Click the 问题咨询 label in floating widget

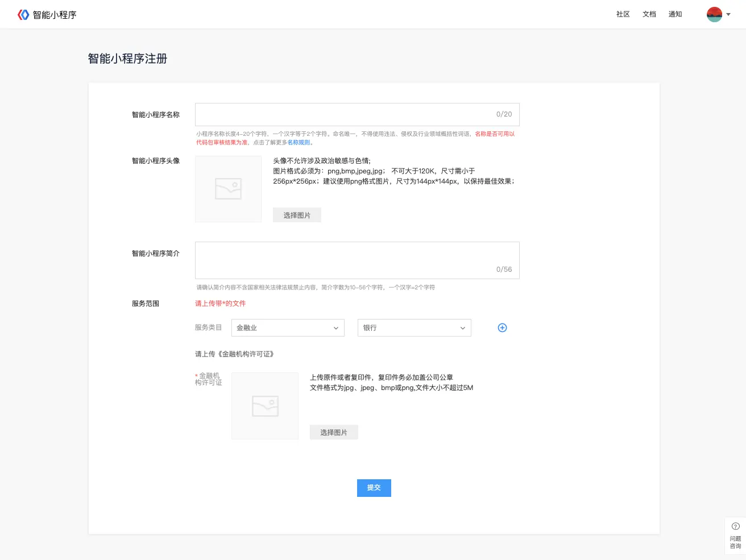735,542
